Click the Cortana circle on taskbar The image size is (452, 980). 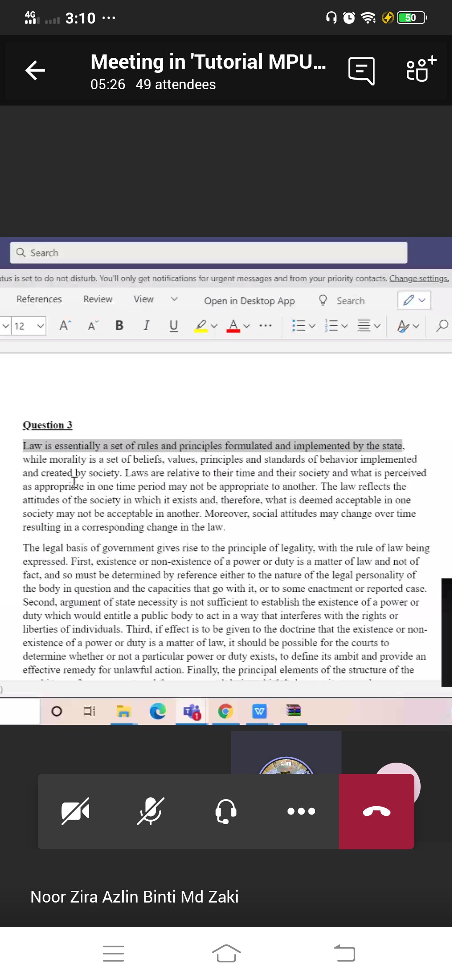(56, 711)
